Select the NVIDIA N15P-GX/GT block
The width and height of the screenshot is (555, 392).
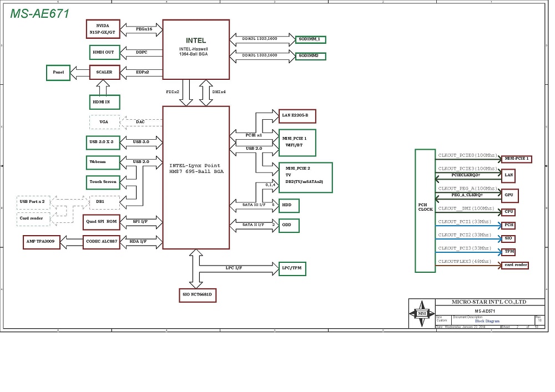103,29
